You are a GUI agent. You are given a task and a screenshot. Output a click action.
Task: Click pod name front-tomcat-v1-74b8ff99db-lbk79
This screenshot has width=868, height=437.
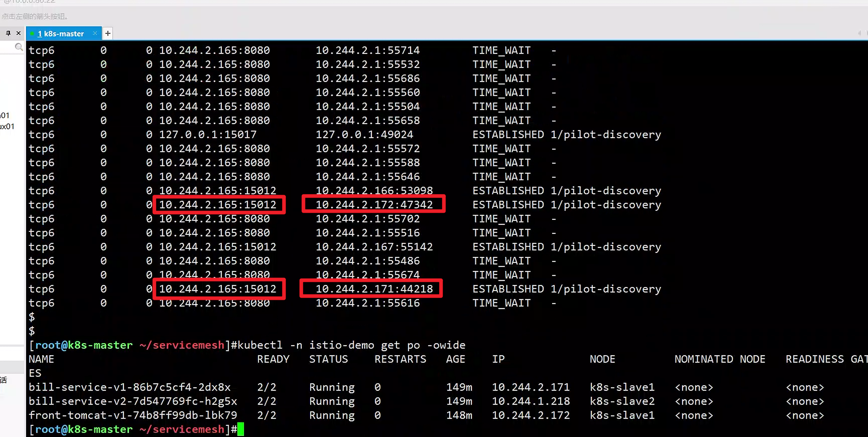pos(133,415)
